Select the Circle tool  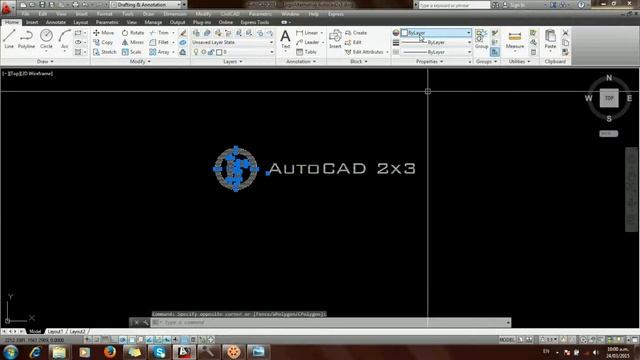[47, 39]
